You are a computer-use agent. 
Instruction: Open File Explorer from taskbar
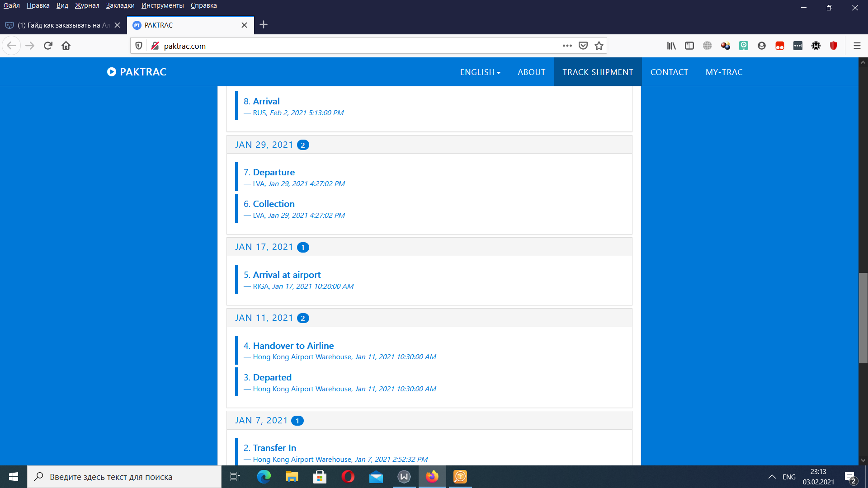click(292, 477)
